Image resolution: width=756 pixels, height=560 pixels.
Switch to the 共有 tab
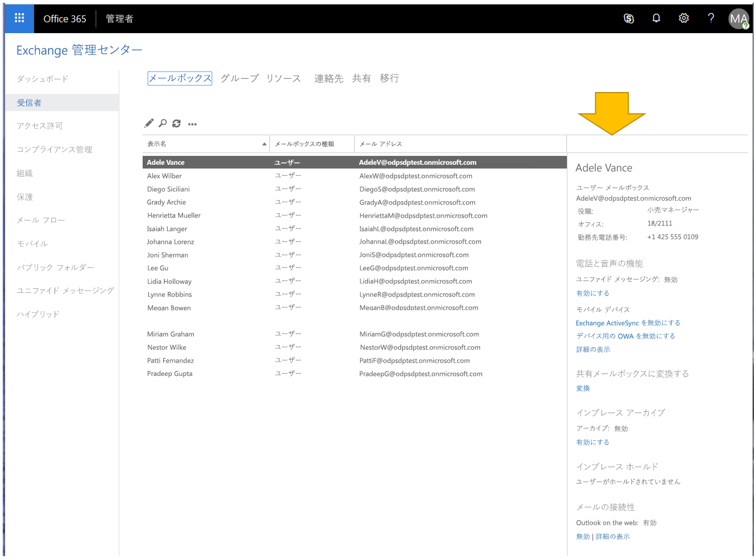(361, 78)
